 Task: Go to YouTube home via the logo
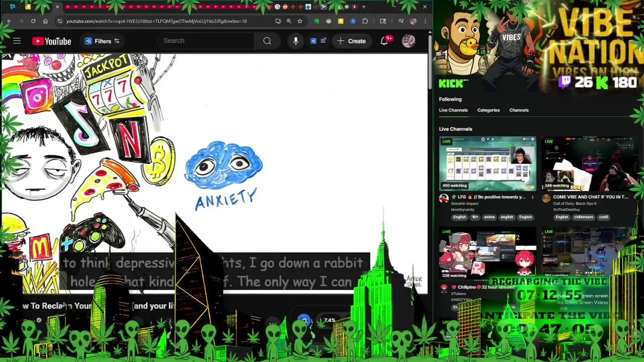pos(51,41)
